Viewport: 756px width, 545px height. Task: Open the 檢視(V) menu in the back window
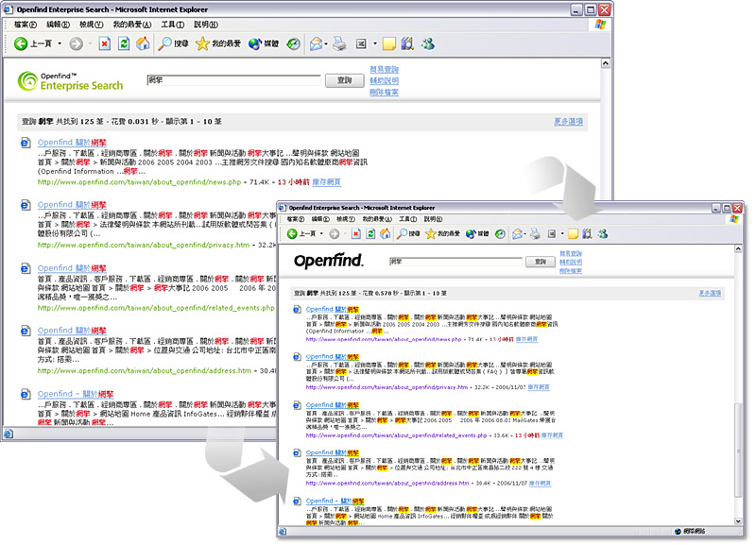pos(91,25)
